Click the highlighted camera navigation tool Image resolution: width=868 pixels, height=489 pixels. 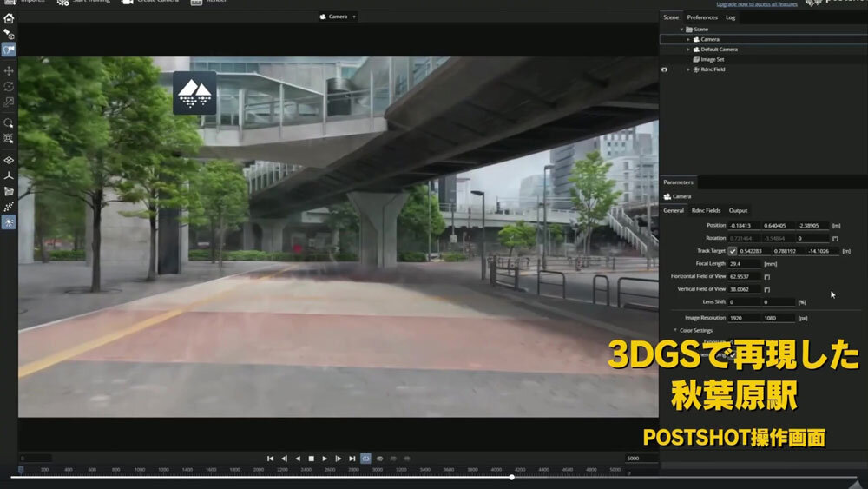(x=9, y=50)
